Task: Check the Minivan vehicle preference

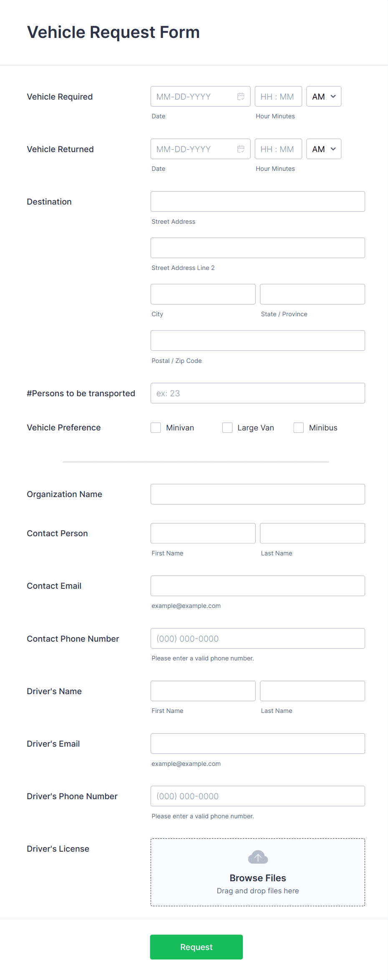Action: 156,427
